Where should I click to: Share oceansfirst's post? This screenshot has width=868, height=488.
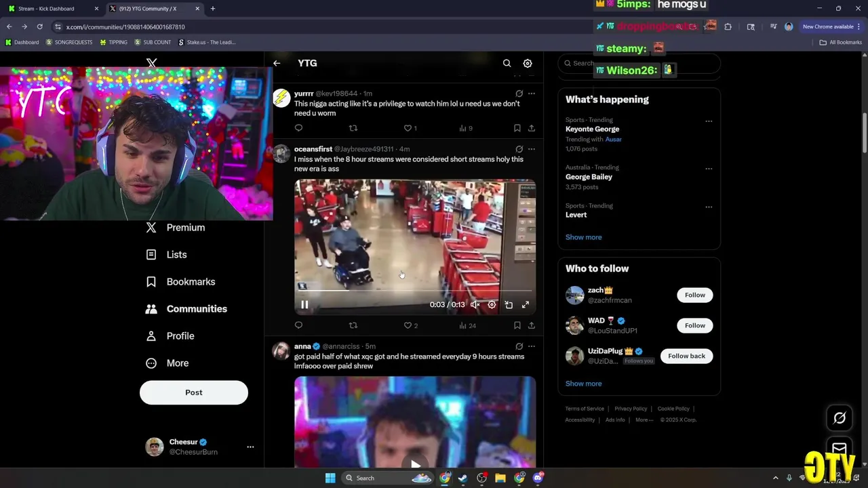[532, 325]
